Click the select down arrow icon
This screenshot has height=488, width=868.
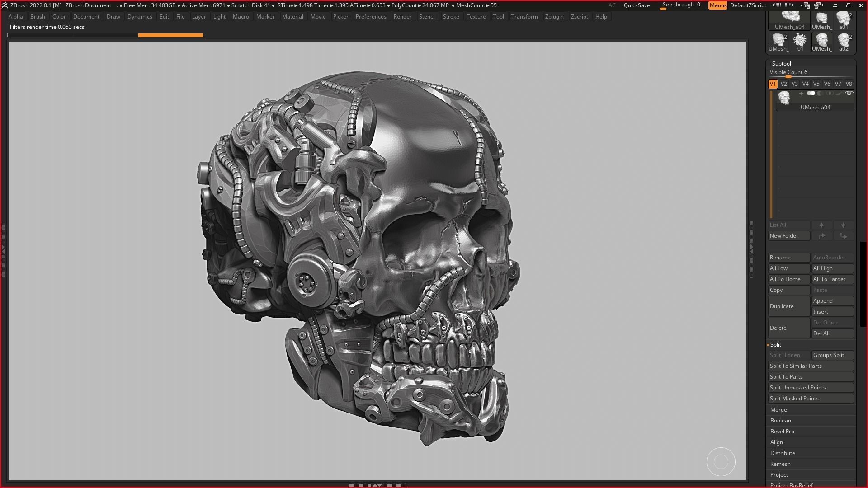click(843, 225)
